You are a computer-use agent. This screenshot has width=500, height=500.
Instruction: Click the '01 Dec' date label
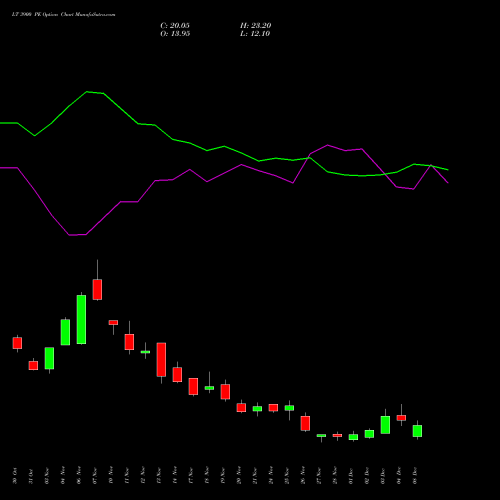point(351,476)
